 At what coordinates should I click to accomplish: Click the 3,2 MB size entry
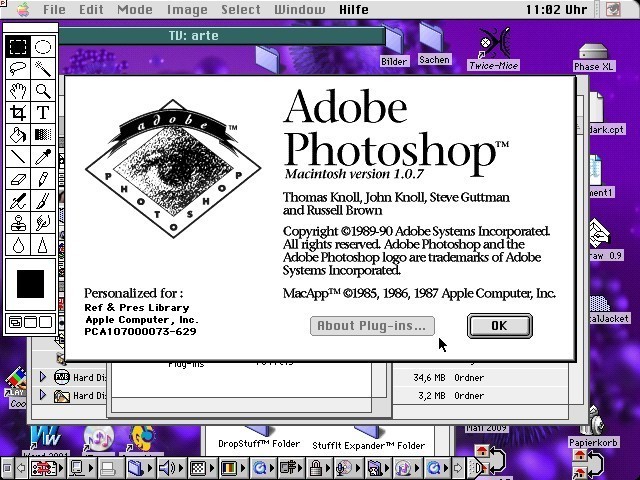point(432,396)
